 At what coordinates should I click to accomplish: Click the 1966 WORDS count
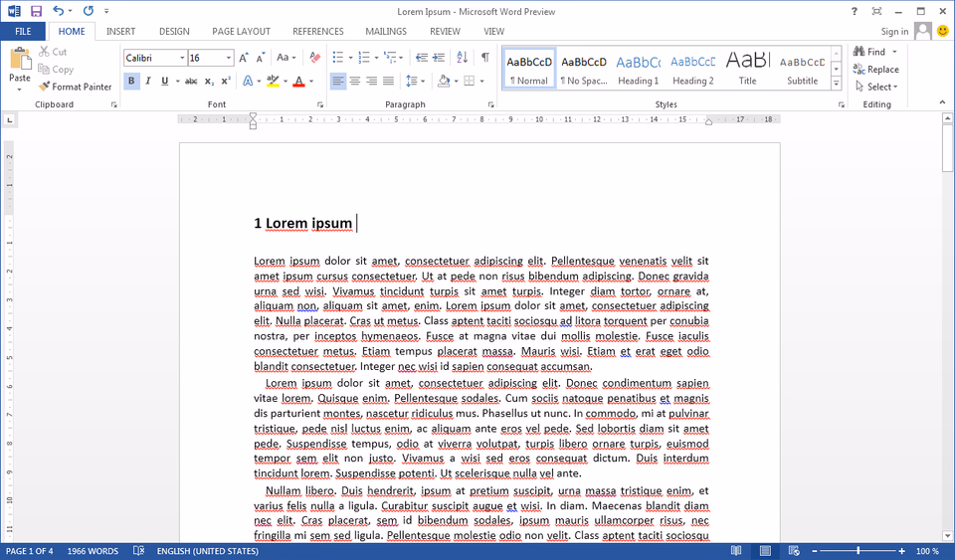pyautogui.click(x=93, y=551)
